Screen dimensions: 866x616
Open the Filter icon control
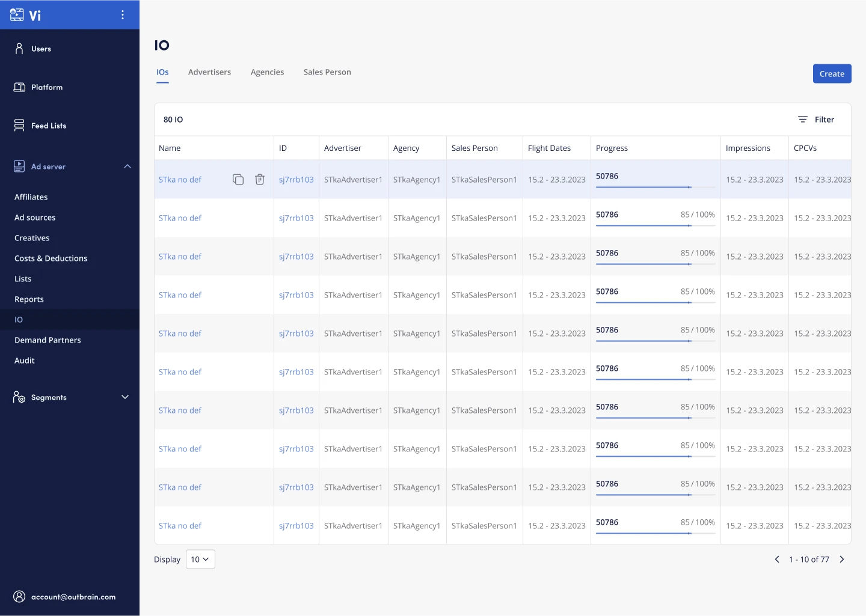803,120
